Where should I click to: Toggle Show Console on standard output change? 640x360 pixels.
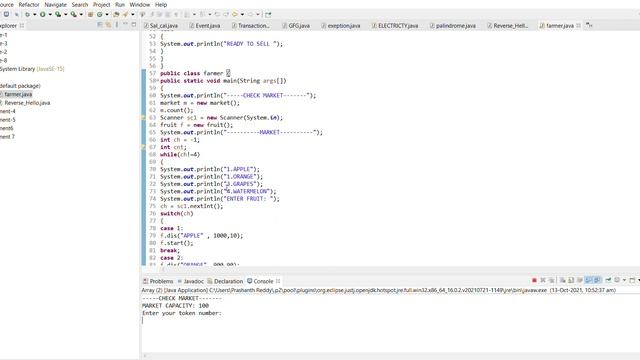tap(589, 280)
